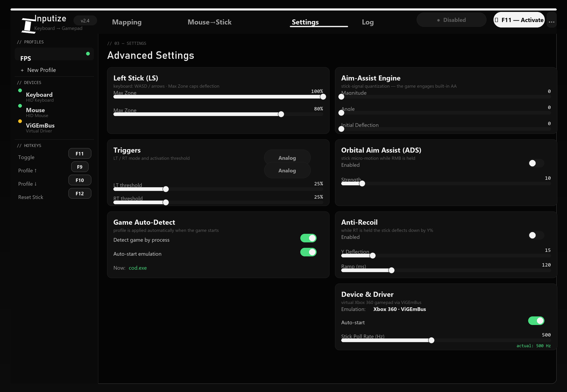Open the Log tab

(x=367, y=22)
